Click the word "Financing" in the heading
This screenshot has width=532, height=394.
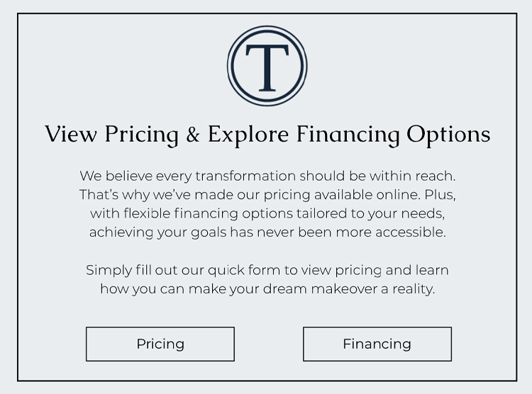coord(348,135)
